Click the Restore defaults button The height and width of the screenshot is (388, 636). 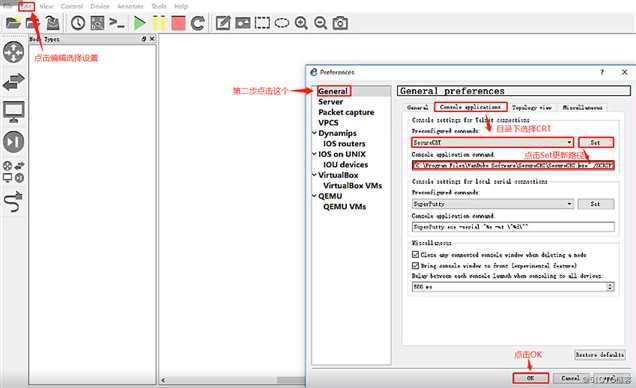[599, 355]
